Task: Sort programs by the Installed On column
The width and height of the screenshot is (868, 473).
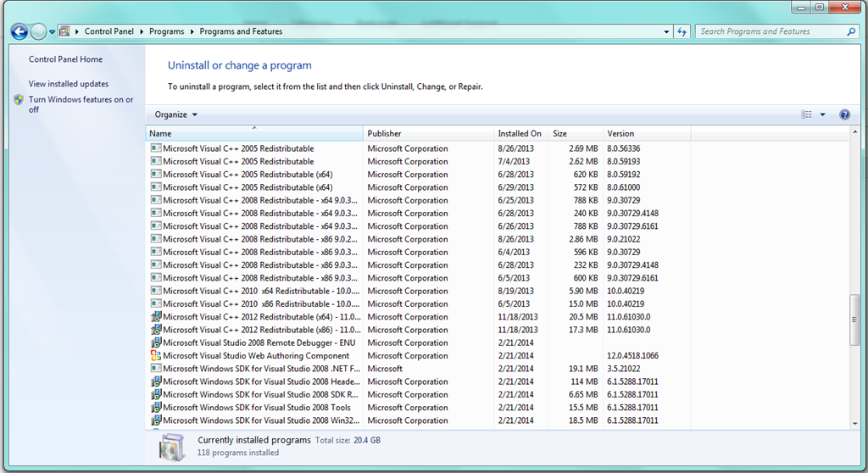Action: [x=521, y=133]
